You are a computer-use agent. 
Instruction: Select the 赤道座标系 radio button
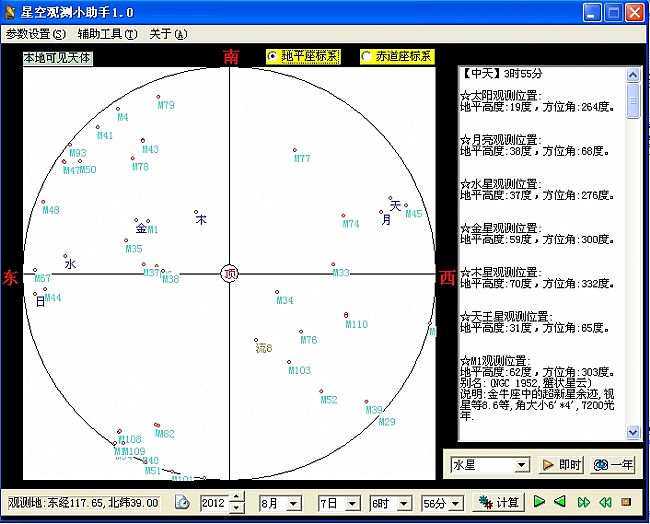click(366, 57)
